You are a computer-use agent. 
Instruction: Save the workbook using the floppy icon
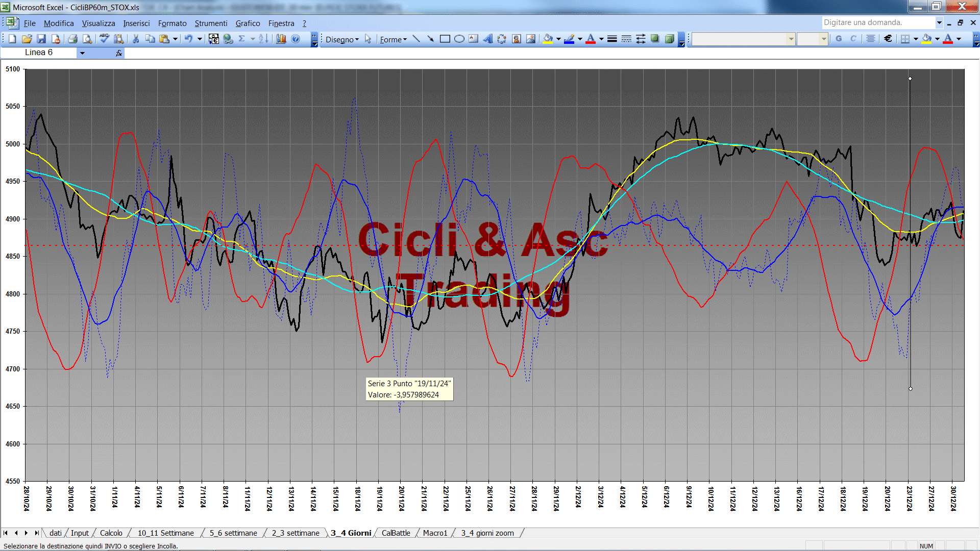(x=41, y=39)
